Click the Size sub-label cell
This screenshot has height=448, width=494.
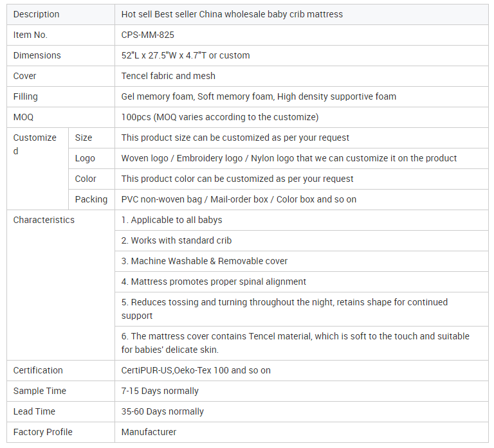point(84,138)
